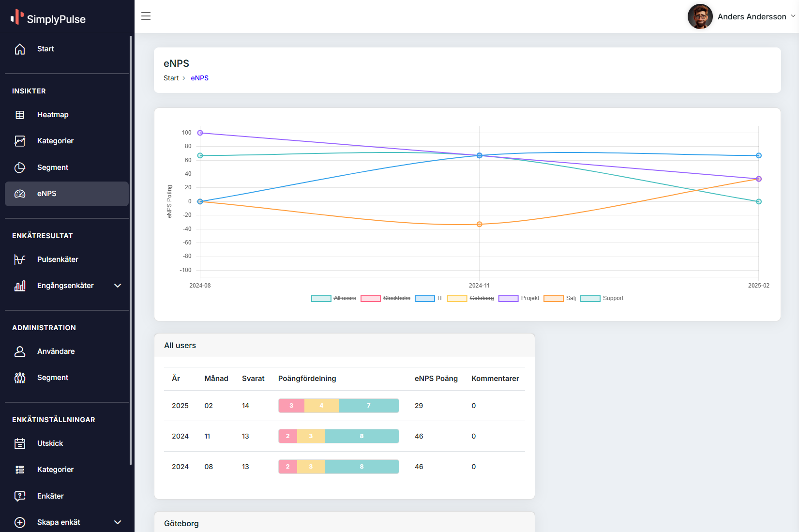Viewport: 799px width, 532px height.
Task: Click the Enkäter question bubble icon
Action: pos(20,496)
